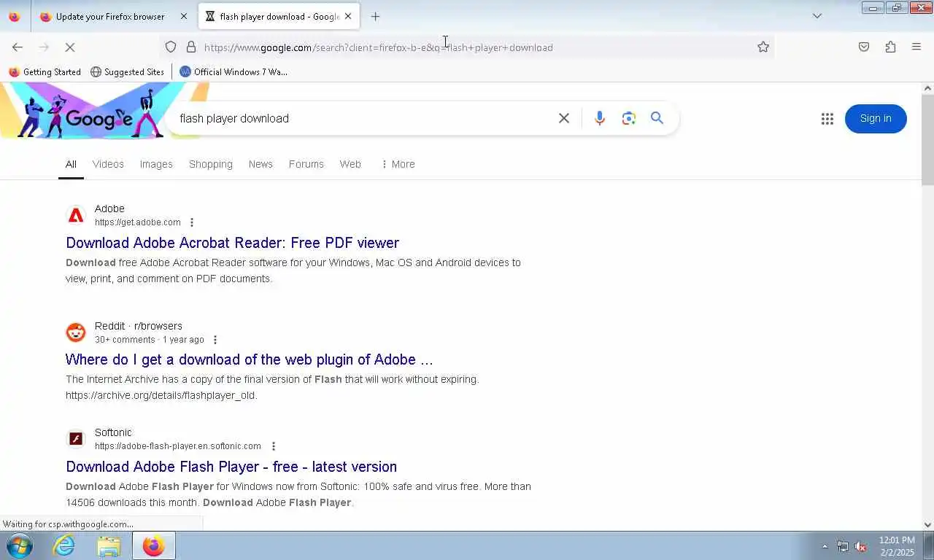Viewport: 934px width, 560px height.
Task: Launch Internet Explorer from the taskbar
Action: click(64, 545)
